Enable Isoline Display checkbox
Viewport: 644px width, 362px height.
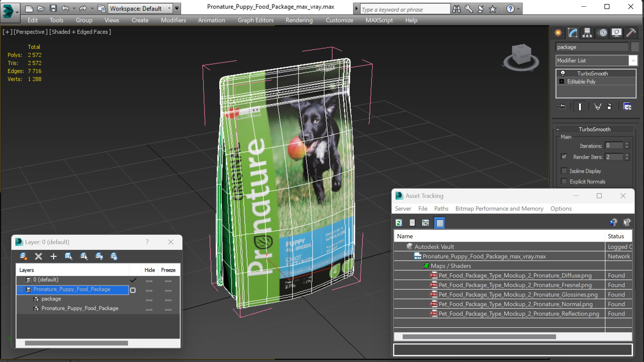click(564, 171)
